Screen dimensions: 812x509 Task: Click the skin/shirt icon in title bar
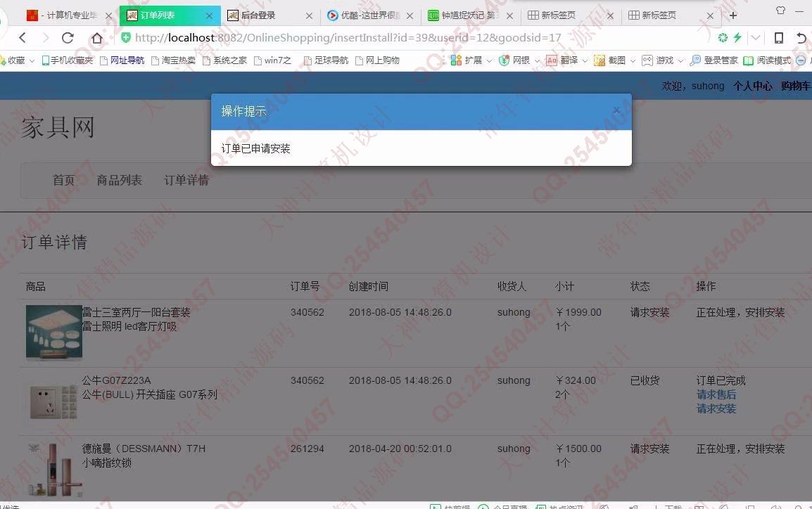pos(780,10)
